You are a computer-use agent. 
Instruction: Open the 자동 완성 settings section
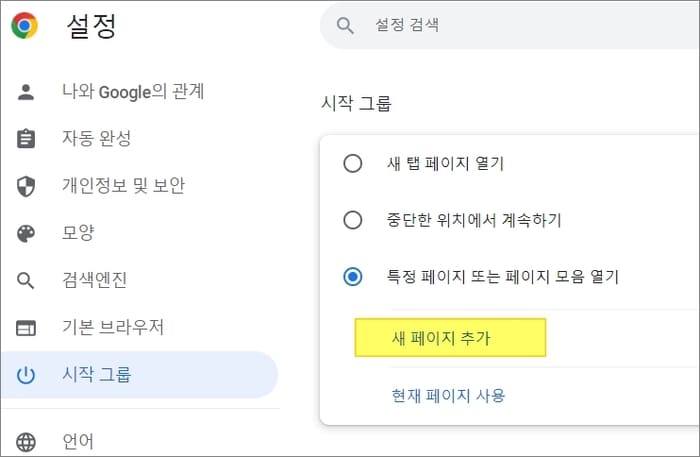coord(96,138)
